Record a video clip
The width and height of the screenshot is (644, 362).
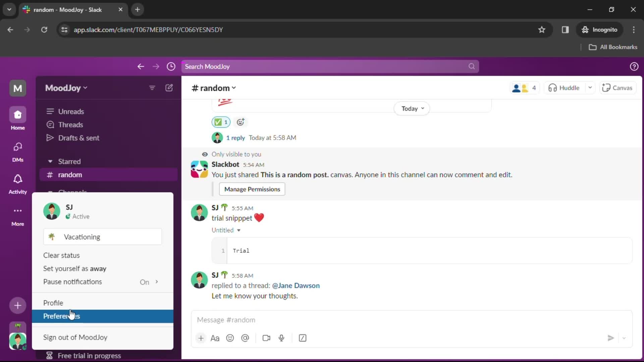click(266, 338)
